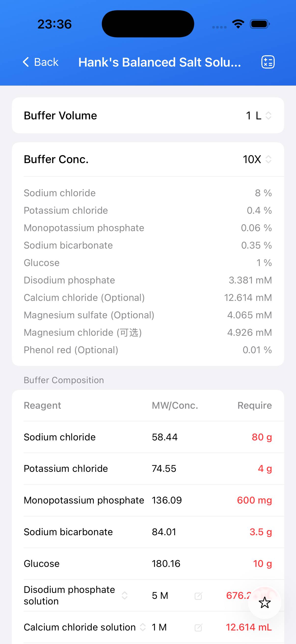
Task: Switch the Disodium phosphate solution reagent form
Action: point(124,596)
